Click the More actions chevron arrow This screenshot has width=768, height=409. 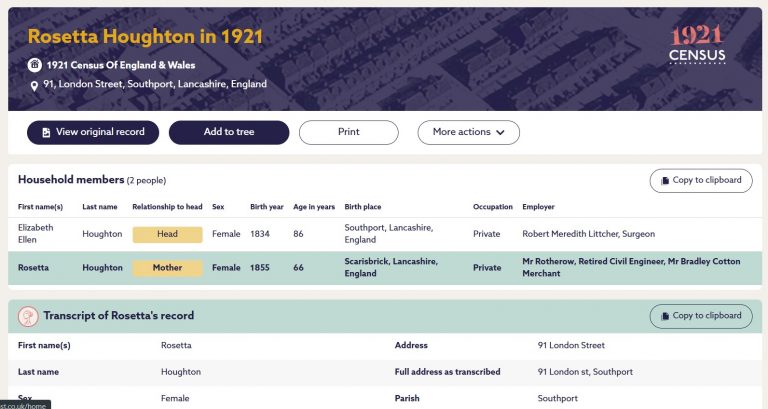point(501,132)
